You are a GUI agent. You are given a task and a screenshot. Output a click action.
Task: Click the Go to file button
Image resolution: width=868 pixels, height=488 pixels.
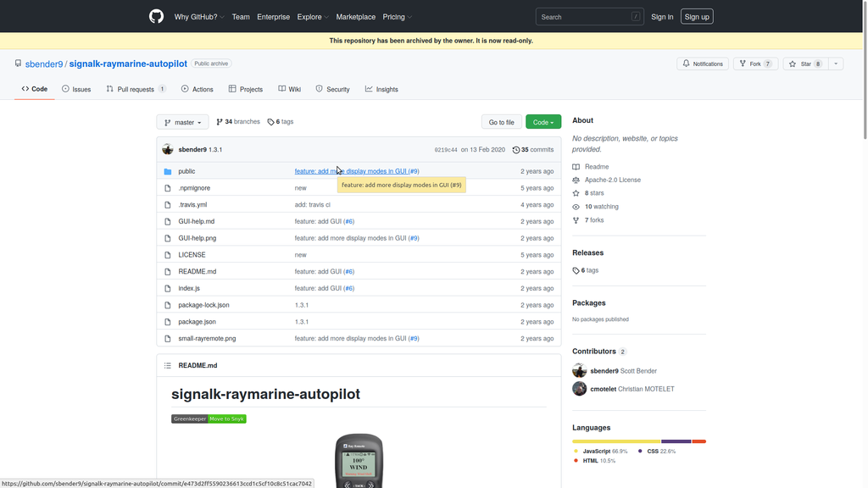click(502, 122)
